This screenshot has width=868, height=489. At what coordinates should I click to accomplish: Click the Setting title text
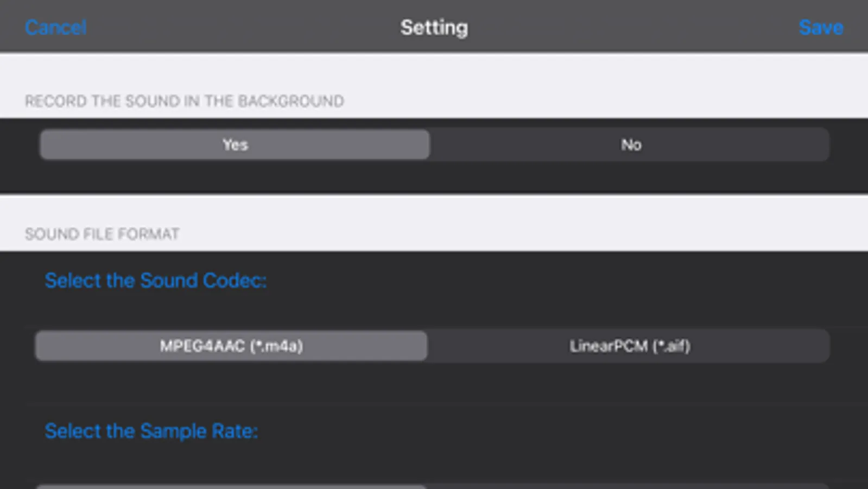point(434,27)
